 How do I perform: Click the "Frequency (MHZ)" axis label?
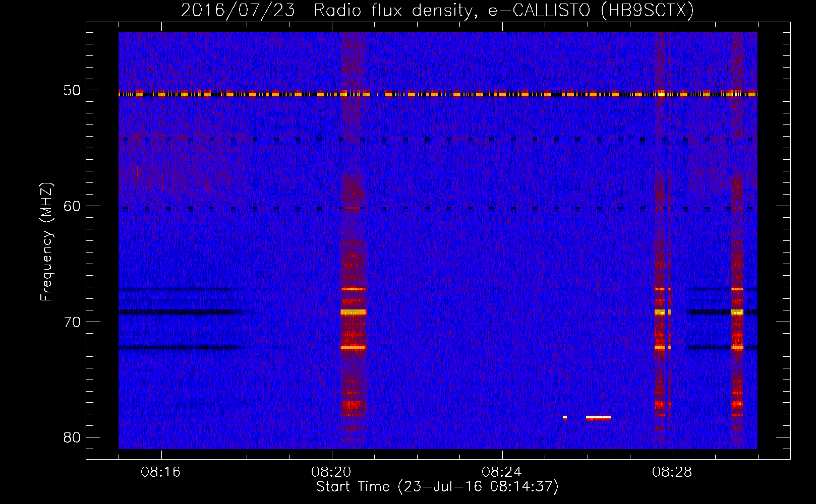point(46,242)
